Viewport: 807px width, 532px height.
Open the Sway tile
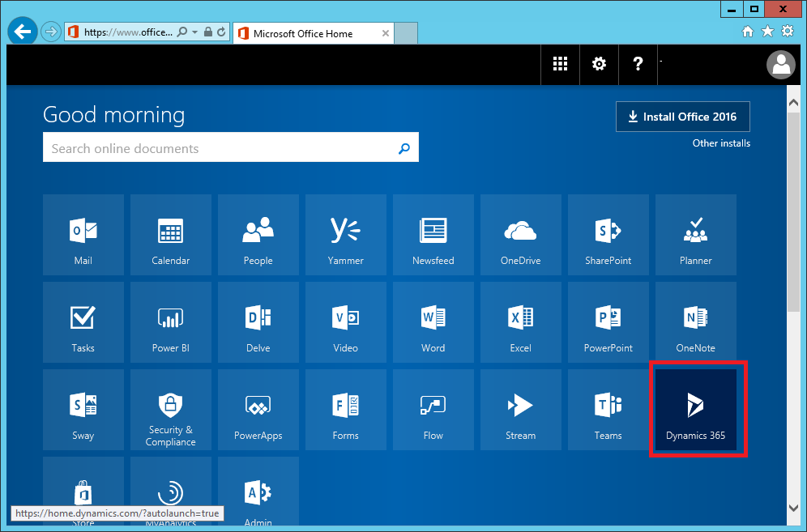click(x=83, y=410)
